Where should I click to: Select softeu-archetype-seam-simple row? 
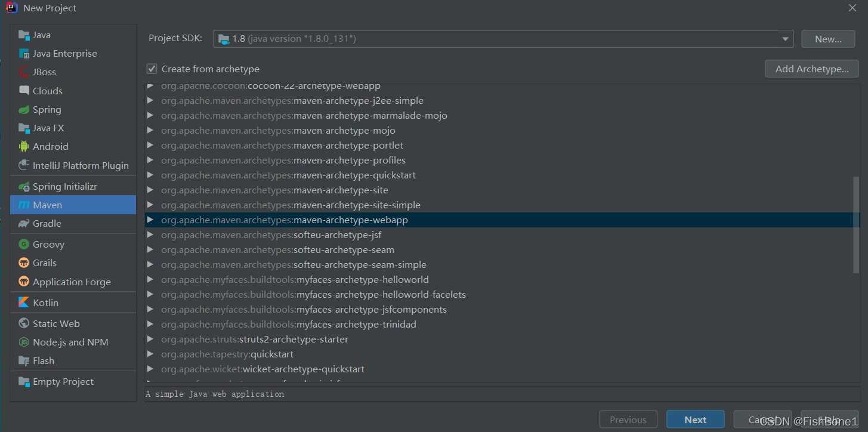pos(502,265)
